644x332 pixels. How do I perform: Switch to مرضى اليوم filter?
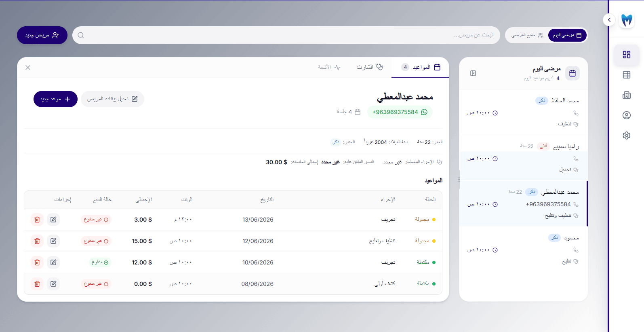click(567, 35)
